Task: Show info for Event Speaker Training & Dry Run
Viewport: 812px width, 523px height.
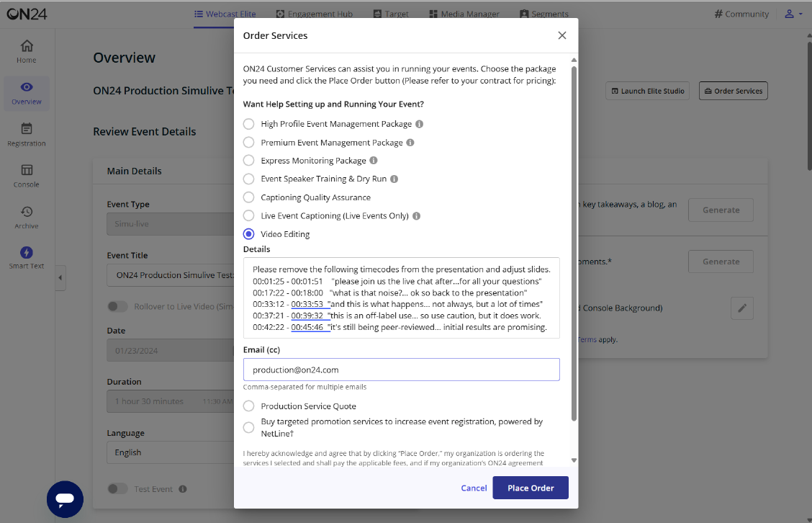Action: (394, 179)
